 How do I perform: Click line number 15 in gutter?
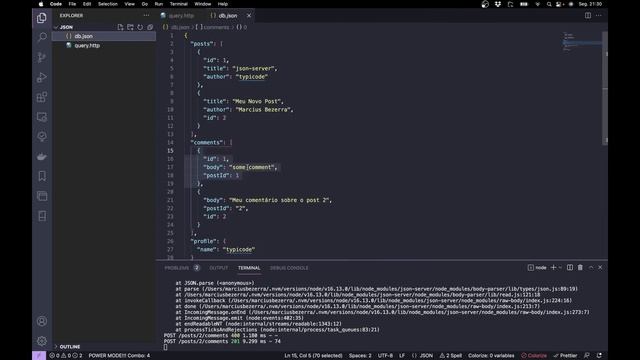(x=170, y=151)
